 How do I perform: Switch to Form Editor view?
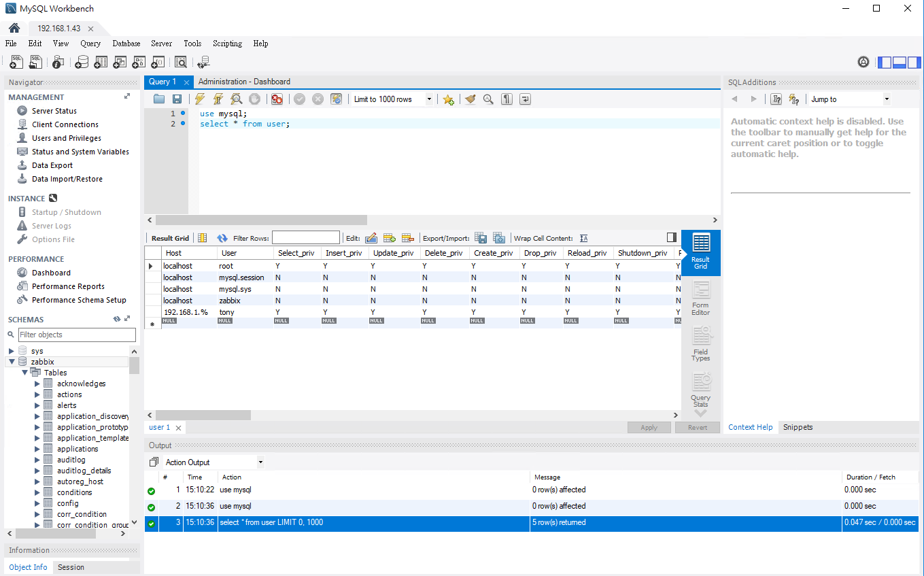click(x=701, y=298)
